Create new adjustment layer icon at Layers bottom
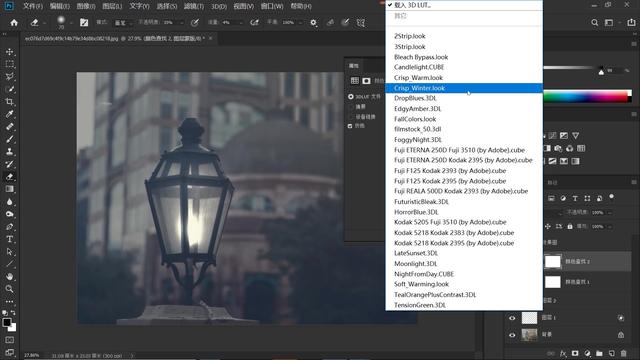The height and width of the screenshot is (360, 640). point(587,353)
